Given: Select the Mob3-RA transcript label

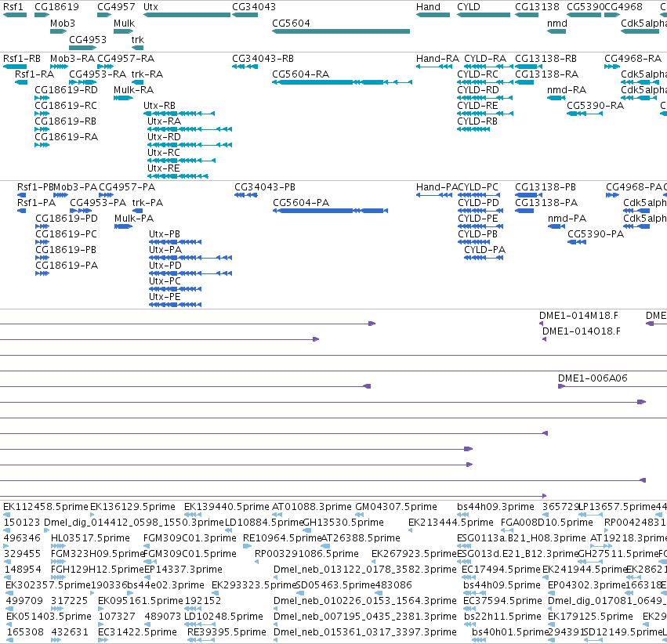Looking at the screenshot, I should pyautogui.click(x=72, y=59).
